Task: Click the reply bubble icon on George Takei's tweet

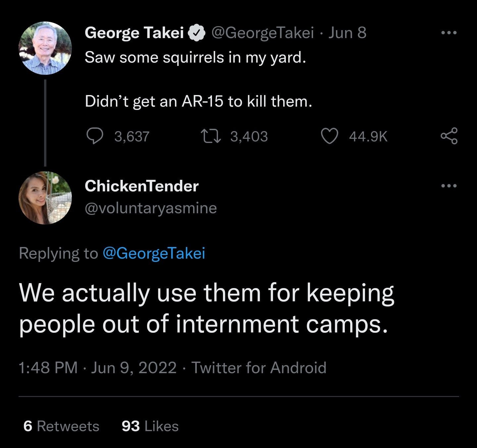Action: pyautogui.click(x=95, y=136)
